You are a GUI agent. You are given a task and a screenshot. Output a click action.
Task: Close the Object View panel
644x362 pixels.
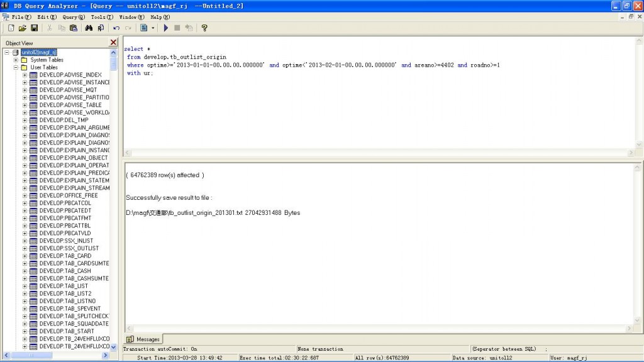tap(113, 42)
